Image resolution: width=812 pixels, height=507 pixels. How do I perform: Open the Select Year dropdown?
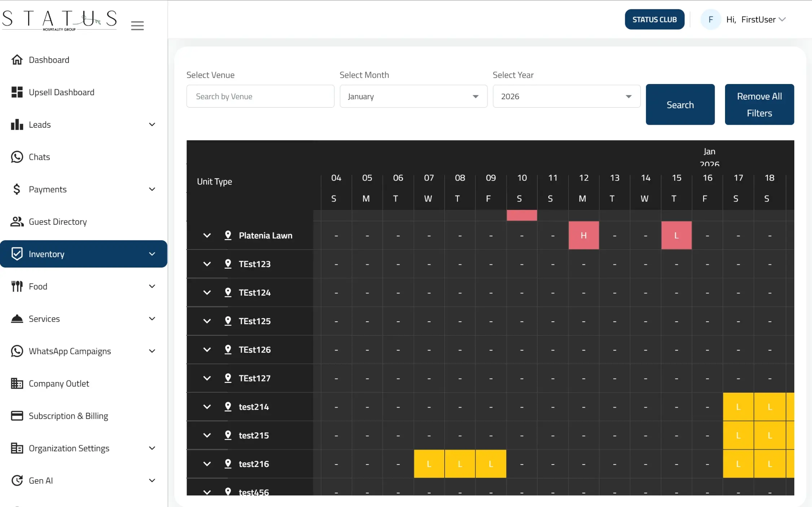[x=566, y=96]
